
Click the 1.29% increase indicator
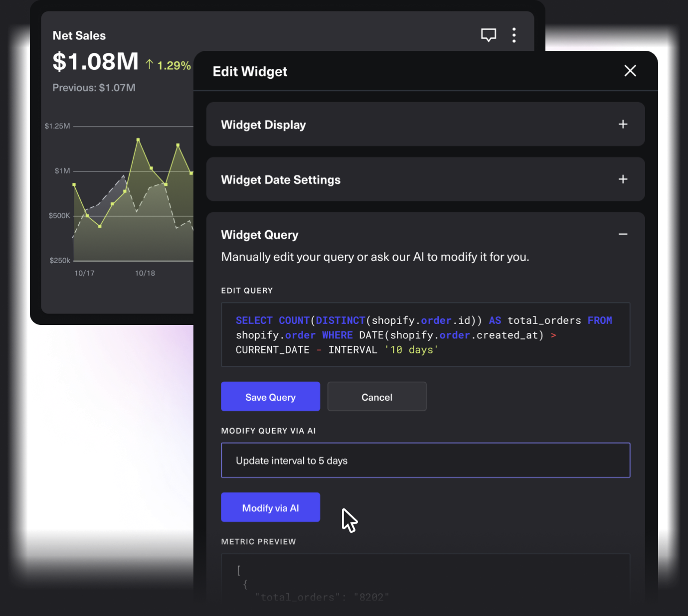pyautogui.click(x=168, y=65)
